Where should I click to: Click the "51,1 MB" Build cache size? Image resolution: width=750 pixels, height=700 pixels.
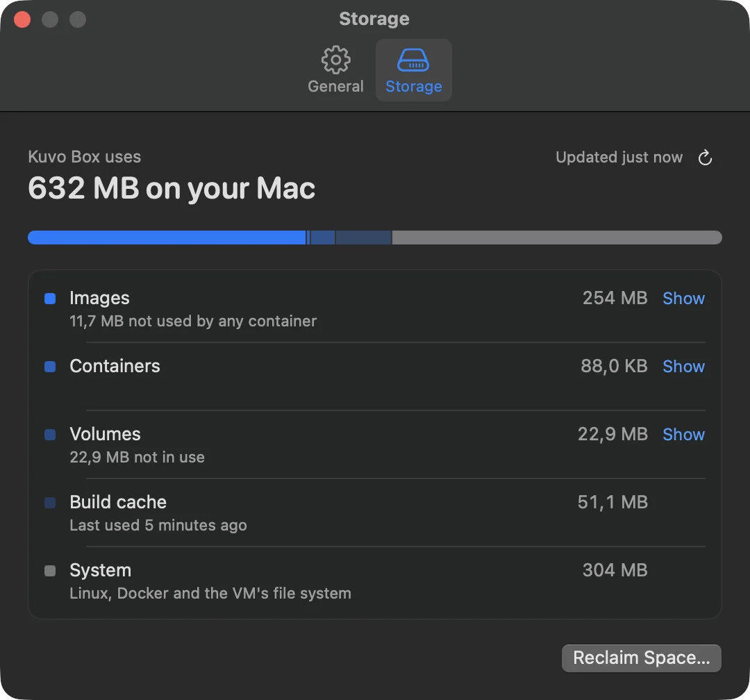click(x=612, y=502)
